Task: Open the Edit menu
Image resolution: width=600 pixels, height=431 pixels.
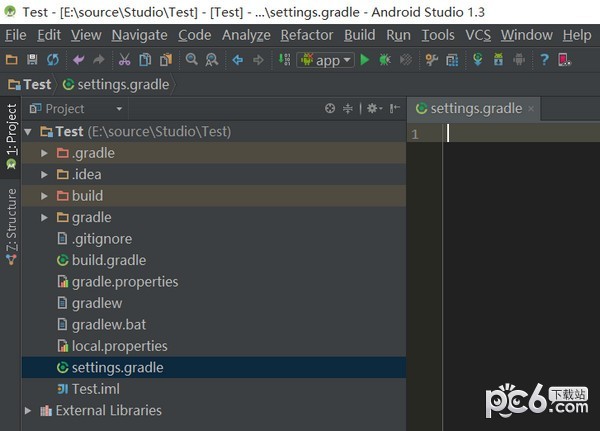Action: (x=49, y=35)
